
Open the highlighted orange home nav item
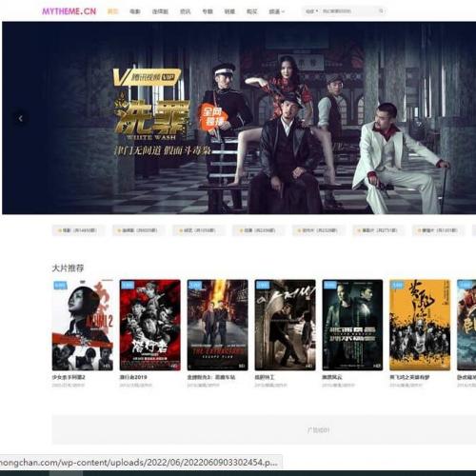click(x=113, y=11)
